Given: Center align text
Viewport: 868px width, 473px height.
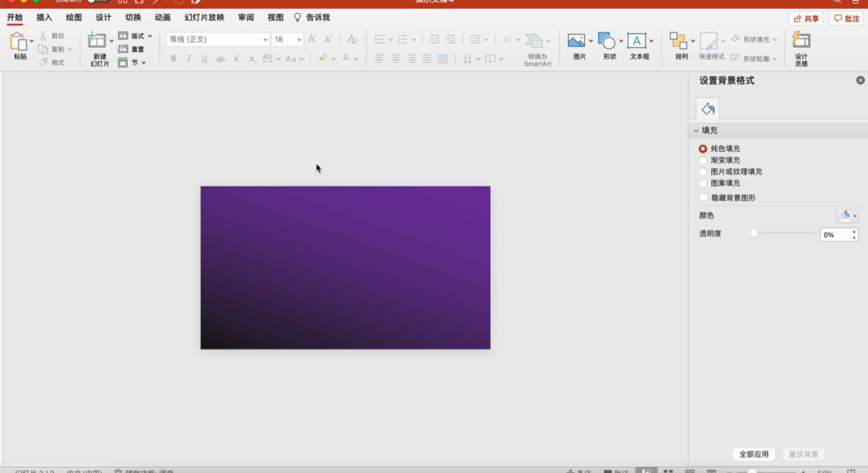Looking at the screenshot, I should click(x=395, y=59).
